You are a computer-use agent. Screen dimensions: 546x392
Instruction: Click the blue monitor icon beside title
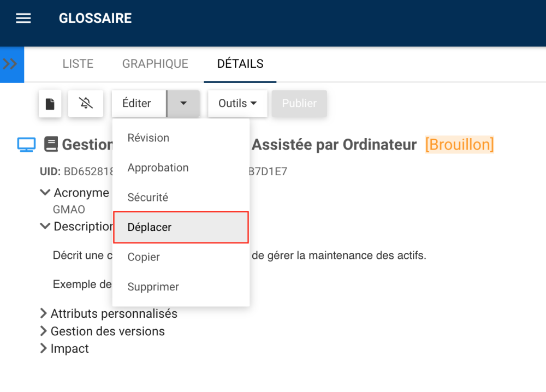click(x=27, y=145)
